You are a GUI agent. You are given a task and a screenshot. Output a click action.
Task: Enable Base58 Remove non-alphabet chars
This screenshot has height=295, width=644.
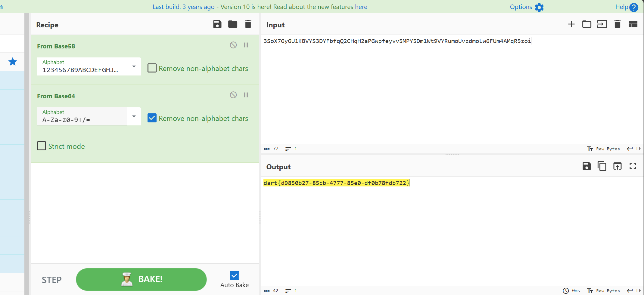click(152, 68)
